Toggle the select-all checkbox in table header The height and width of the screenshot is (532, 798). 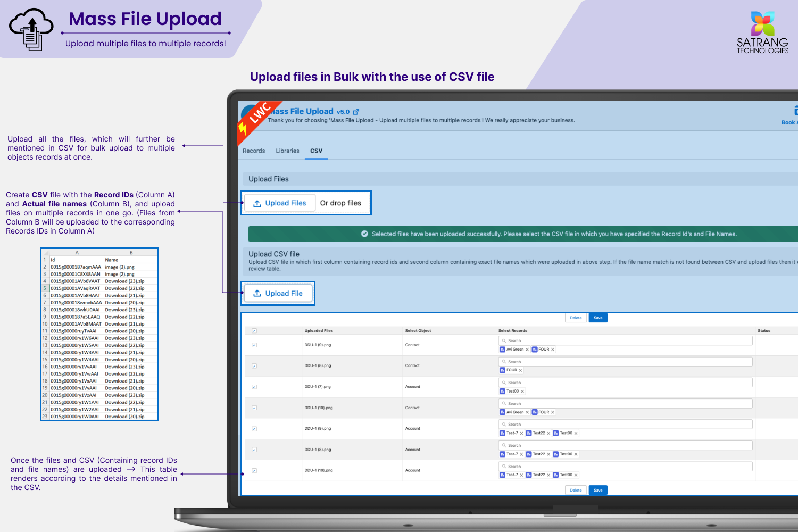coord(254,331)
